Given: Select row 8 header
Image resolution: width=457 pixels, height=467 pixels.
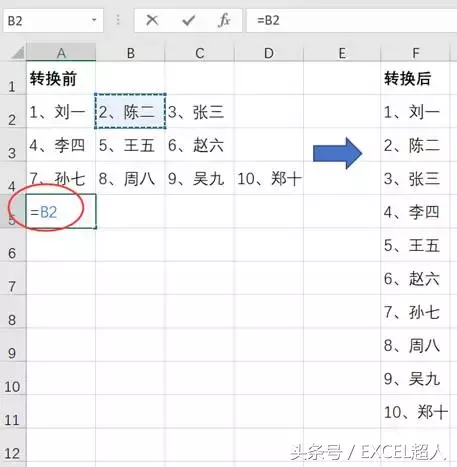Looking at the screenshot, I should (12, 312).
